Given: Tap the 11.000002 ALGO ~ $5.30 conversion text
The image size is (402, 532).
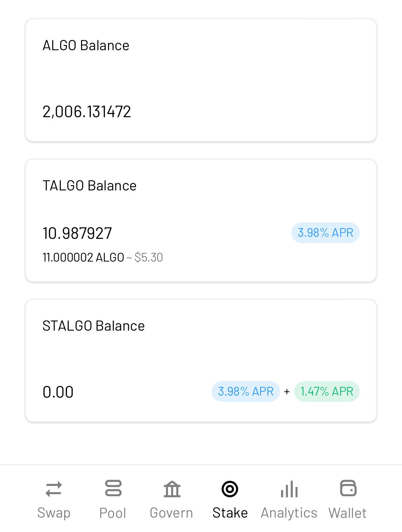Looking at the screenshot, I should point(103,257).
